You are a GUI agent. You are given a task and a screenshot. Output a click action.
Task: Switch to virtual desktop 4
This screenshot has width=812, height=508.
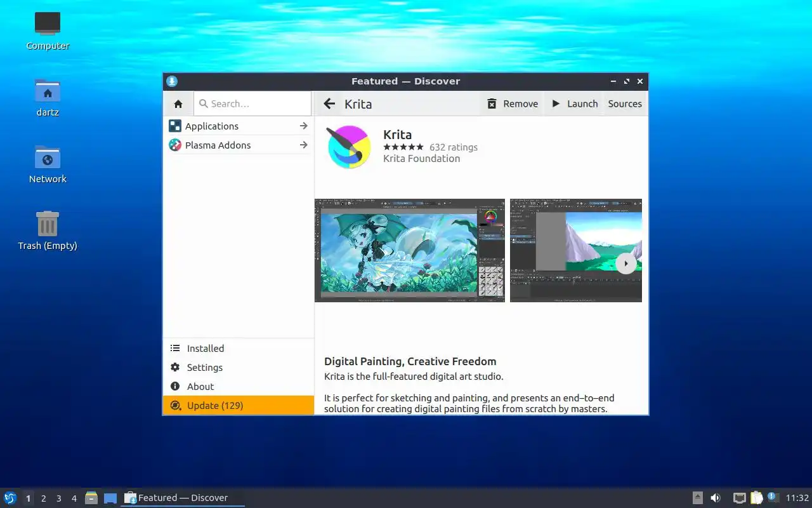click(x=74, y=498)
